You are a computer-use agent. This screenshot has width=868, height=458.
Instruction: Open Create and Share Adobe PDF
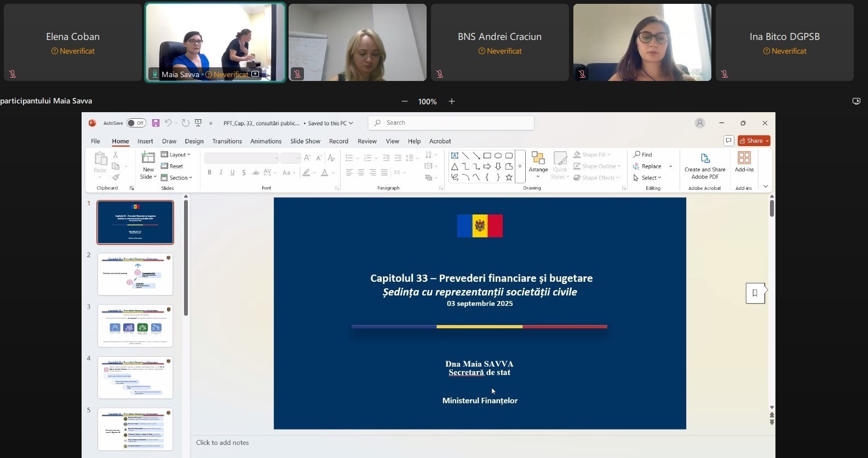[705, 166]
